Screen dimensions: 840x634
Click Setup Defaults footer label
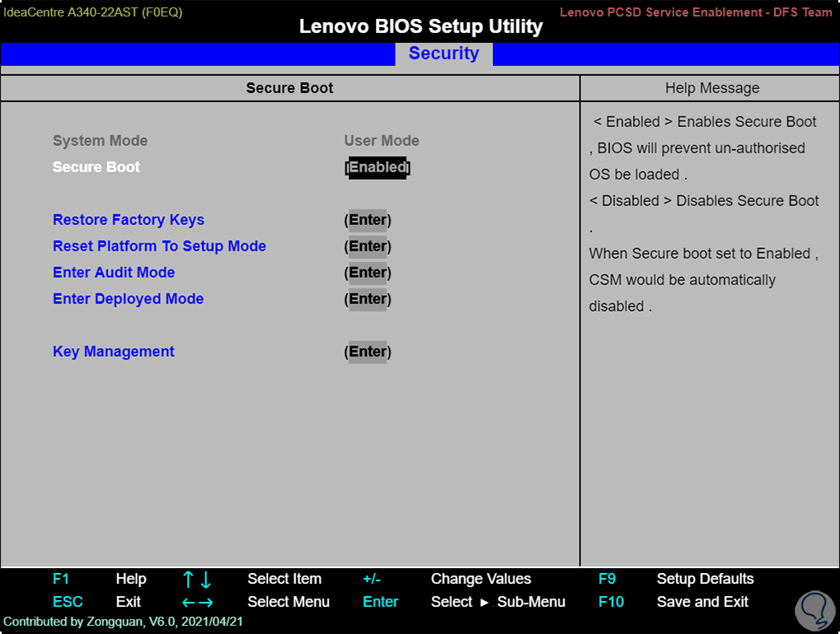pyautogui.click(x=705, y=579)
